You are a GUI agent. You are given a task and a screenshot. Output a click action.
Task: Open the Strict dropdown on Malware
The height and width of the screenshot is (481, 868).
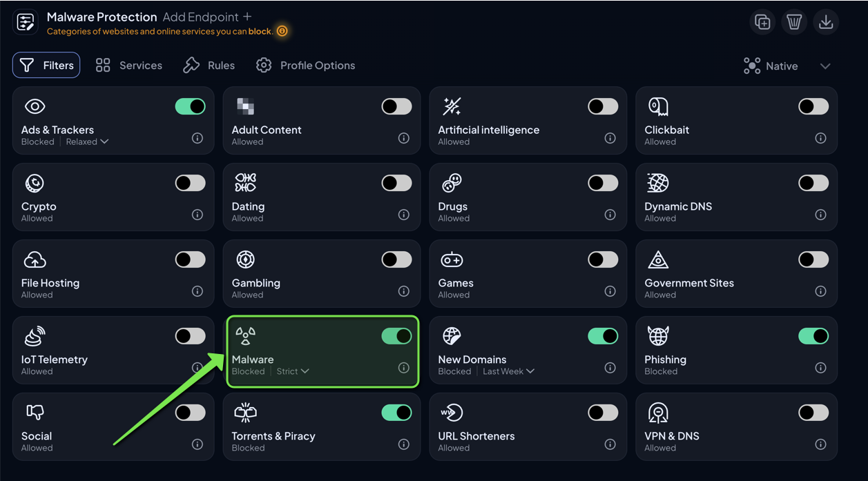pos(293,371)
